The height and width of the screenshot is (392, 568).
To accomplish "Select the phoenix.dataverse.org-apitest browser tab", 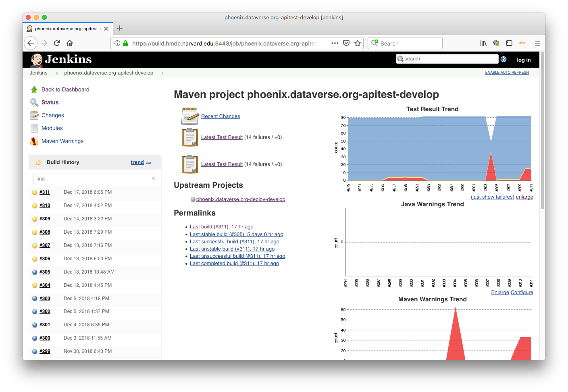I will pyautogui.click(x=68, y=29).
